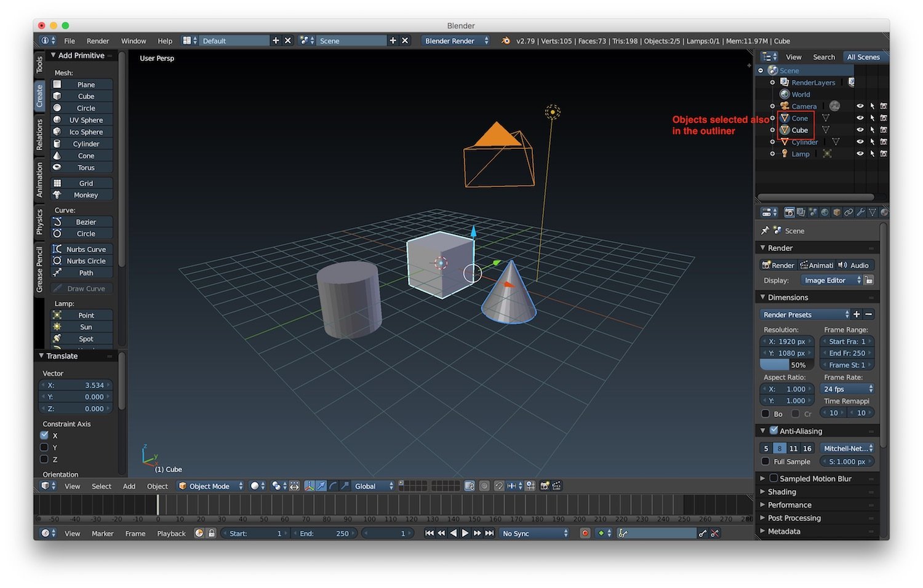
Task: Hide the Cube using its eye icon
Action: pos(860,130)
